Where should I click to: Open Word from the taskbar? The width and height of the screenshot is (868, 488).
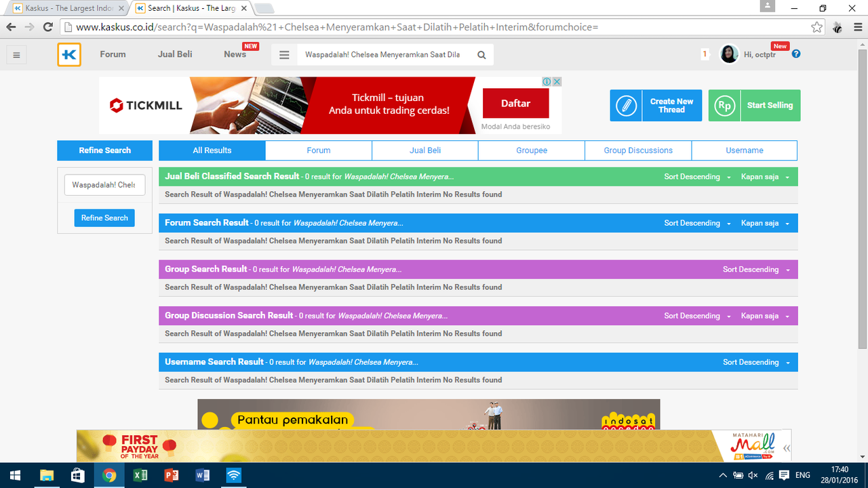202,475
